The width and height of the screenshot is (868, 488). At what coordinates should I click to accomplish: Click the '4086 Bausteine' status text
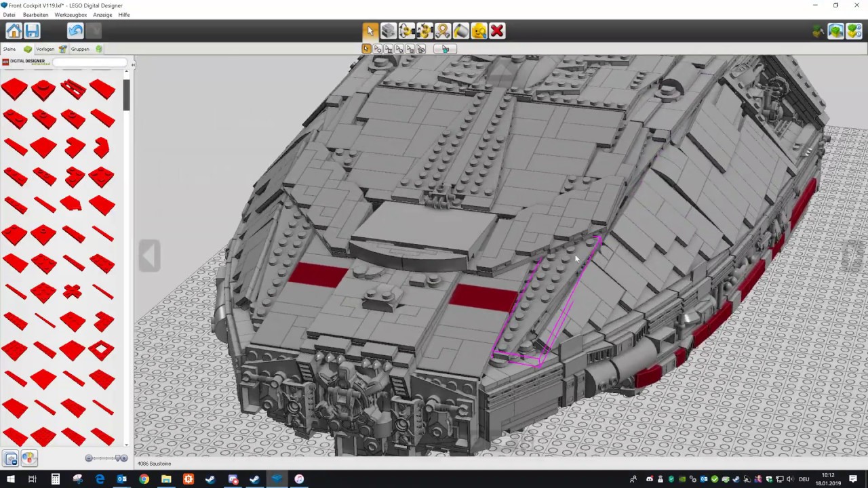tap(155, 464)
